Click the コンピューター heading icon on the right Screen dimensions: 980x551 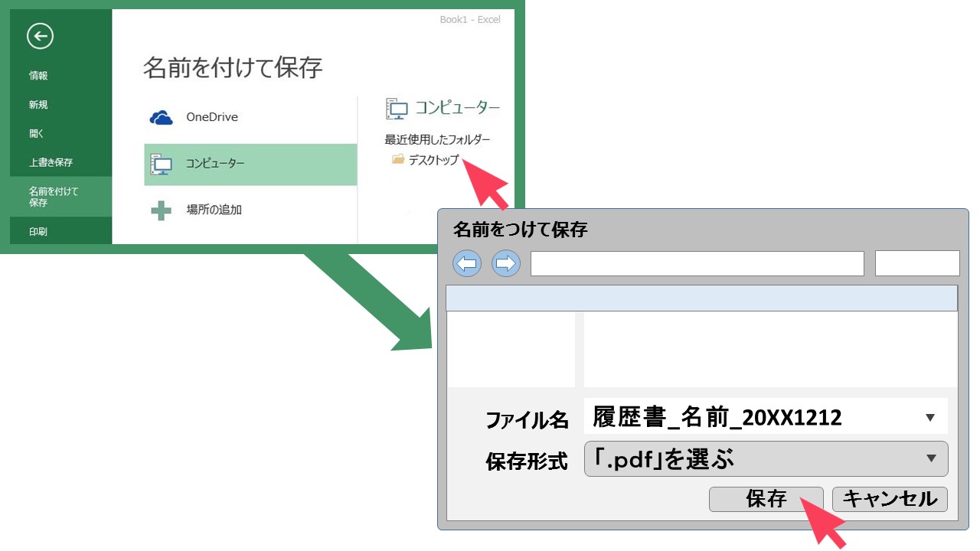[397, 109]
